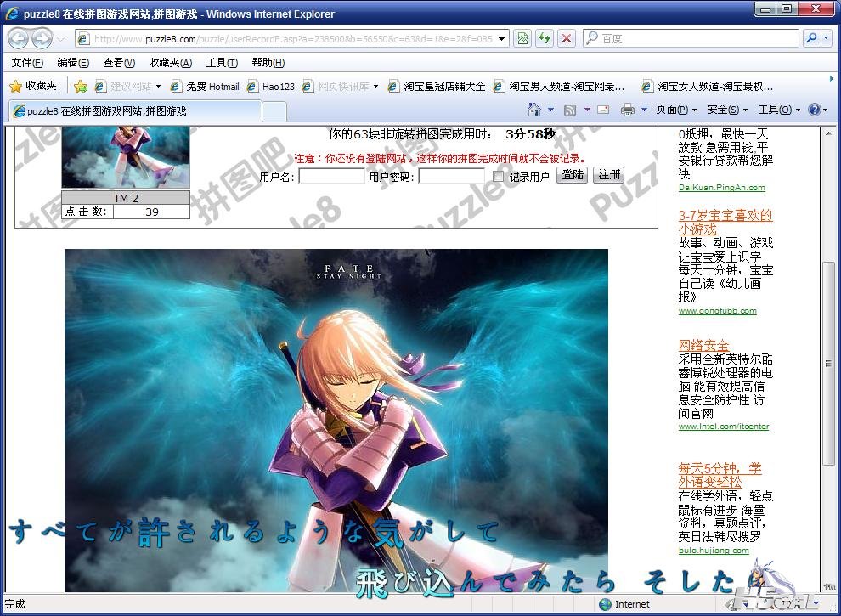Open the 帮助(H) menu
Viewport: 841px width, 616px height.
(x=268, y=63)
